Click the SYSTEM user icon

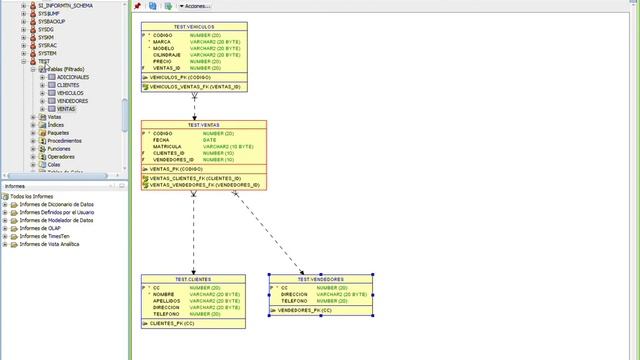(33, 53)
